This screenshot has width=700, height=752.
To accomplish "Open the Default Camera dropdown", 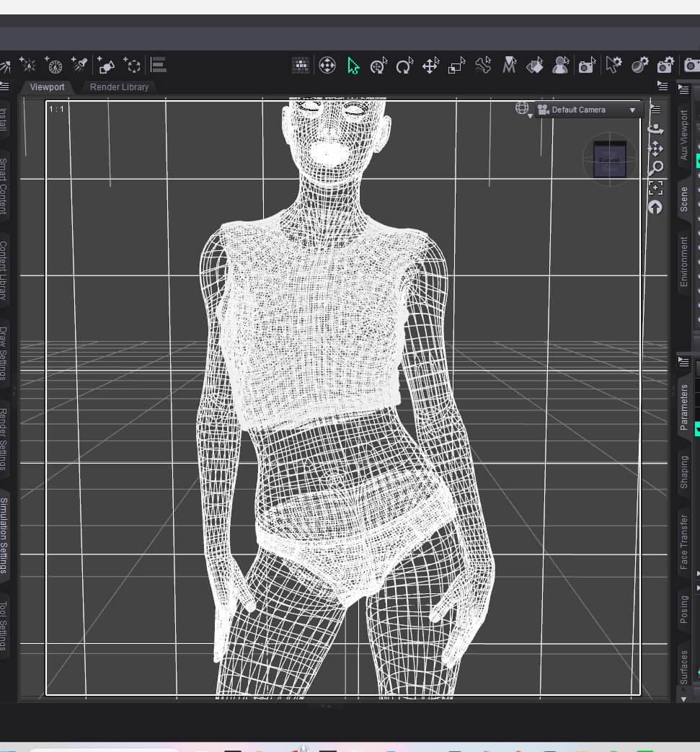I will pyautogui.click(x=589, y=110).
